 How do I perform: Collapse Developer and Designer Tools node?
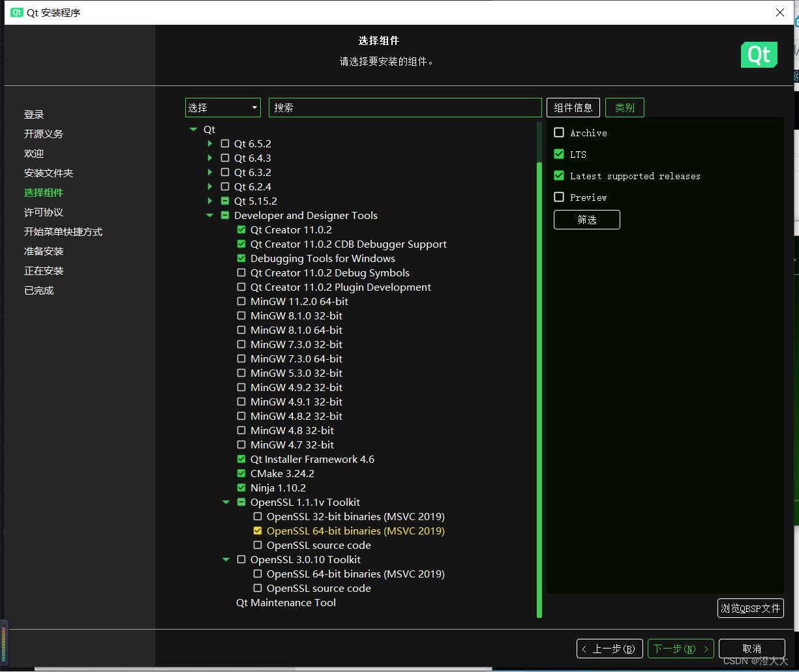[209, 216]
